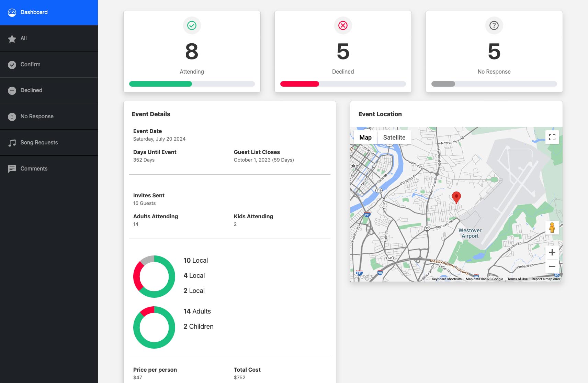Switch the map to Satellite view
The height and width of the screenshot is (383, 588).
pos(394,138)
